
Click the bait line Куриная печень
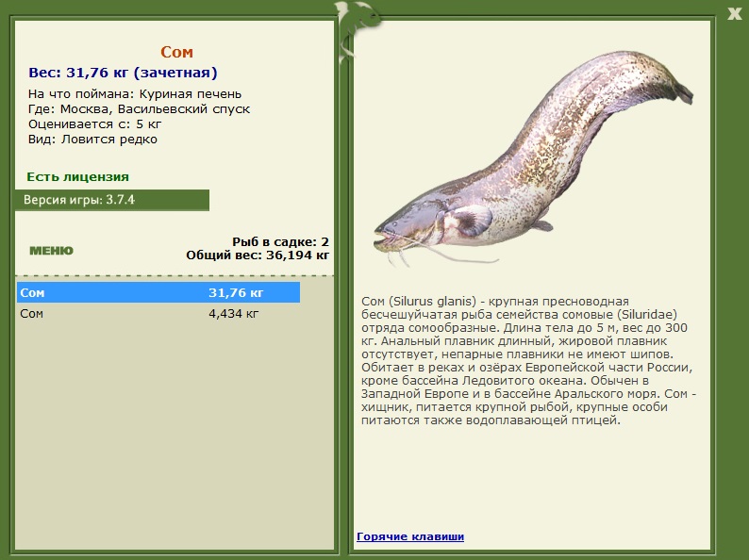click(135, 94)
